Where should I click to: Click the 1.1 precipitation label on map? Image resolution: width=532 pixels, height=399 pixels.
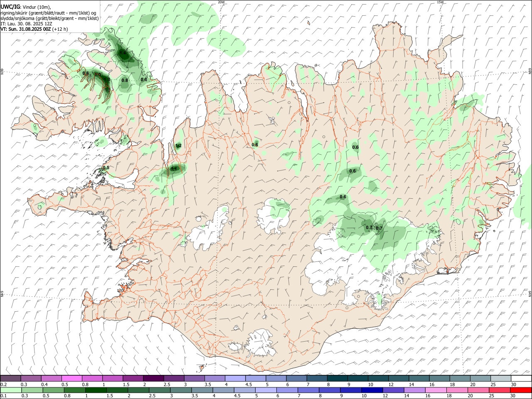pos(174,169)
